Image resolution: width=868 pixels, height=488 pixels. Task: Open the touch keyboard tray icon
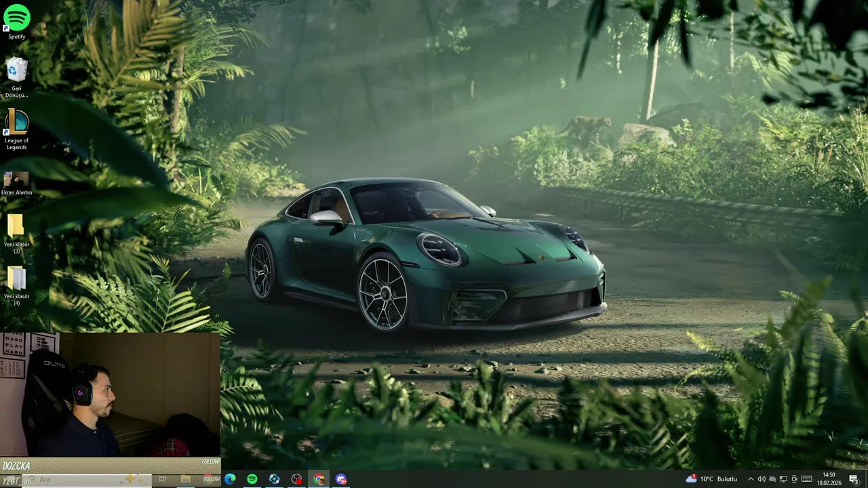point(807,479)
